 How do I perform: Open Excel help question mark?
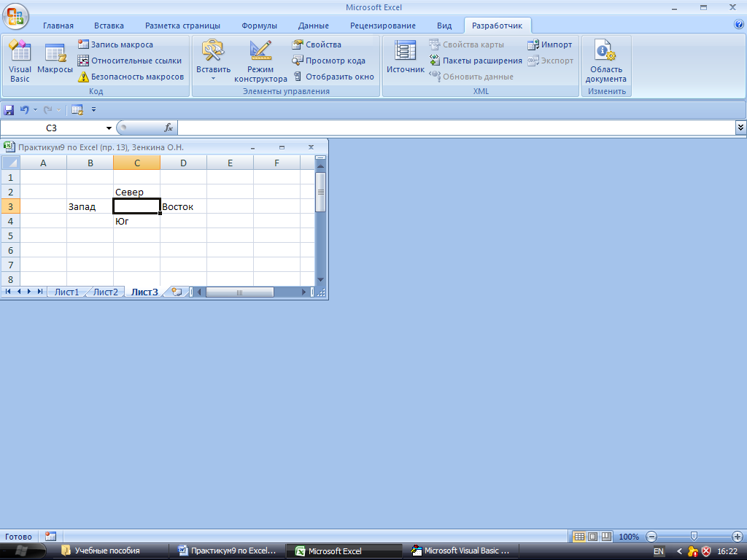pyautogui.click(x=739, y=25)
